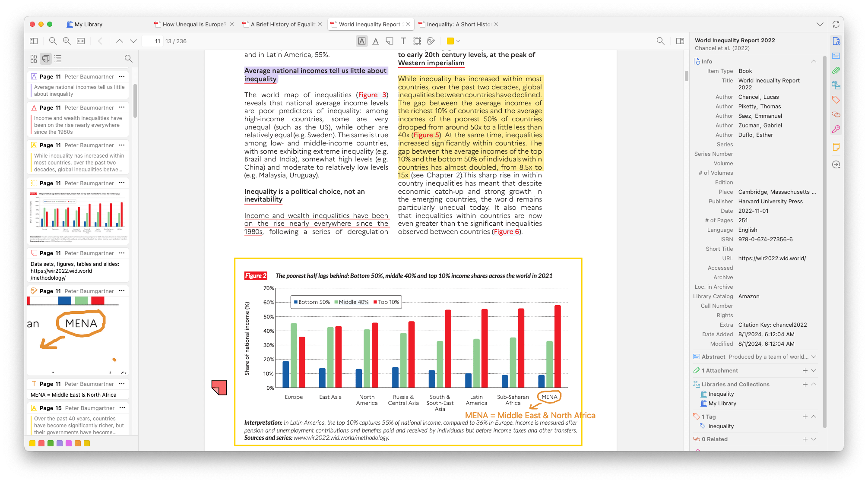868x483 pixels.
Task: Select the green highlight color swatch
Action: pyautogui.click(x=51, y=443)
